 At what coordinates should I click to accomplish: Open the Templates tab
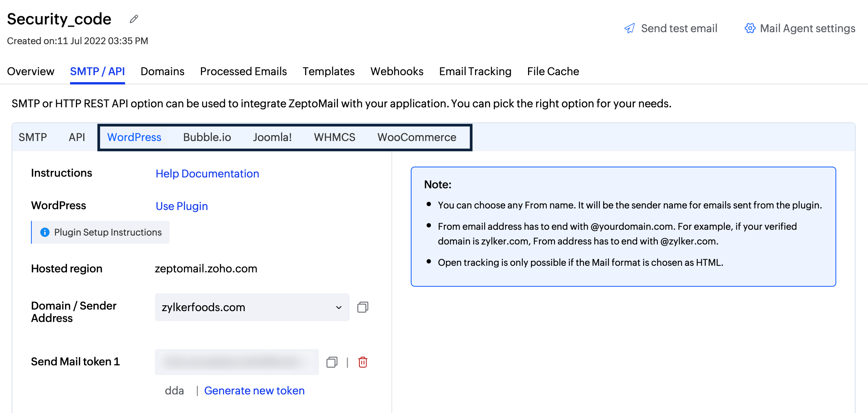(328, 71)
